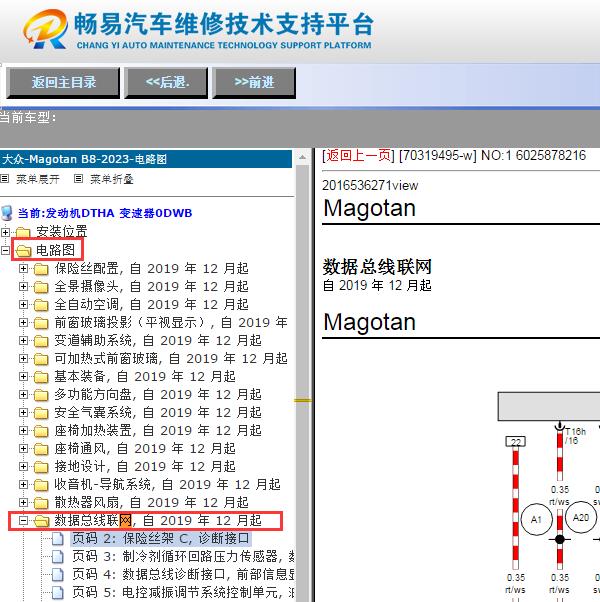Click the folder icon of 全景摄像头
The height and width of the screenshot is (602, 600).
[41, 287]
